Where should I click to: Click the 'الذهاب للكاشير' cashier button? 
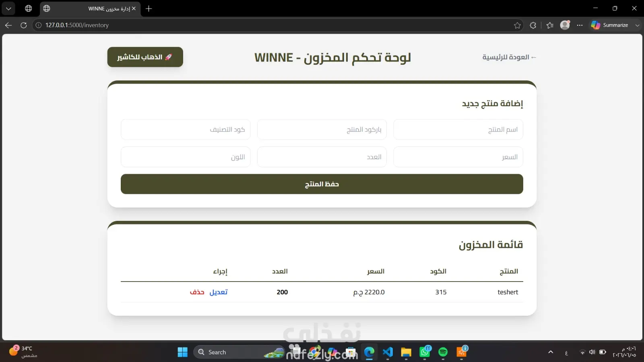145,57
